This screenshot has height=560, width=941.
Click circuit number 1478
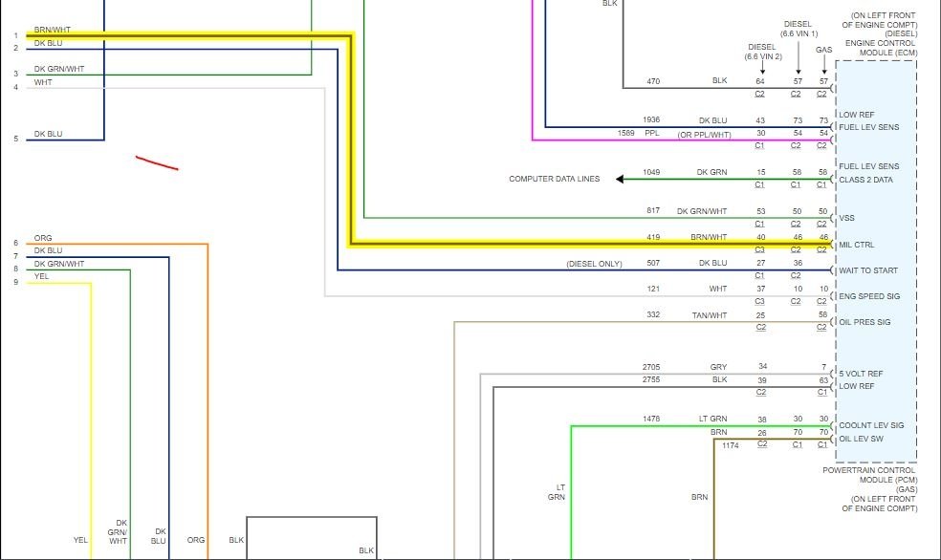651,419
